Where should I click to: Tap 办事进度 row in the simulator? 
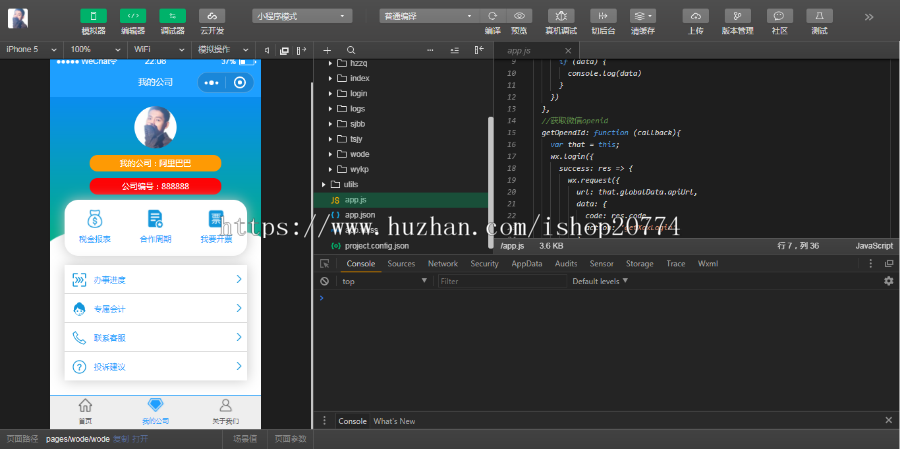coord(155,280)
